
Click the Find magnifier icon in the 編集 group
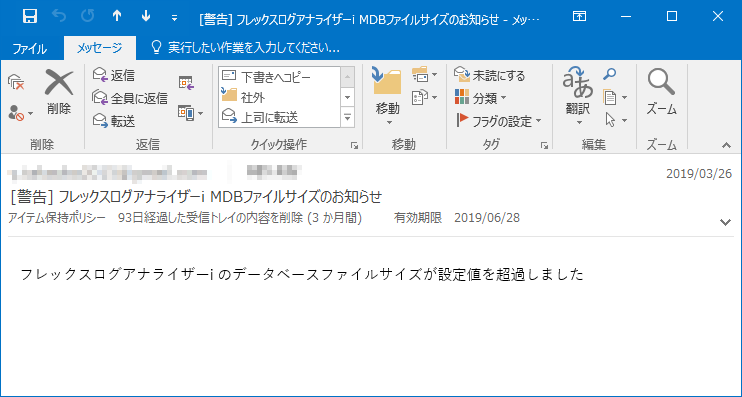[609, 74]
